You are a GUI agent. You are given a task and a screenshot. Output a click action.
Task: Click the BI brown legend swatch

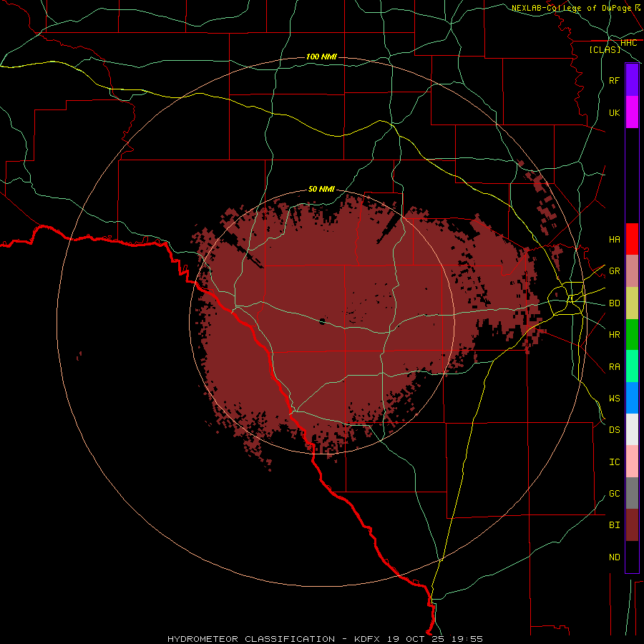pos(632,525)
